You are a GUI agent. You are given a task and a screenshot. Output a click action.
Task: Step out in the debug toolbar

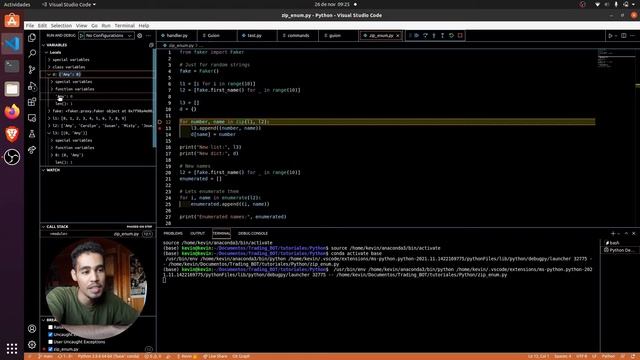[442, 36]
